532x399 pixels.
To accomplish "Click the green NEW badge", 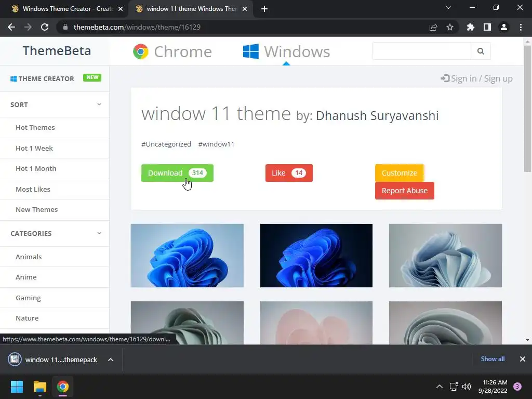I will pos(92,77).
